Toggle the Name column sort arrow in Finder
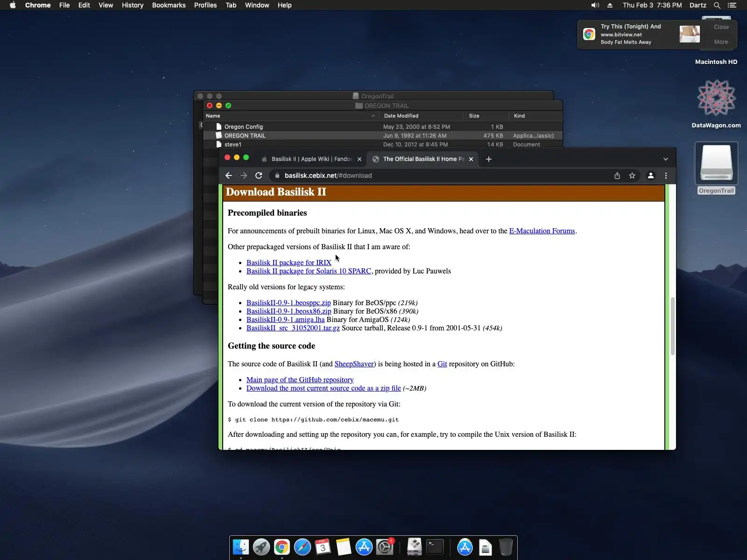This screenshot has height=560, width=747. pyautogui.click(x=373, y=116)
